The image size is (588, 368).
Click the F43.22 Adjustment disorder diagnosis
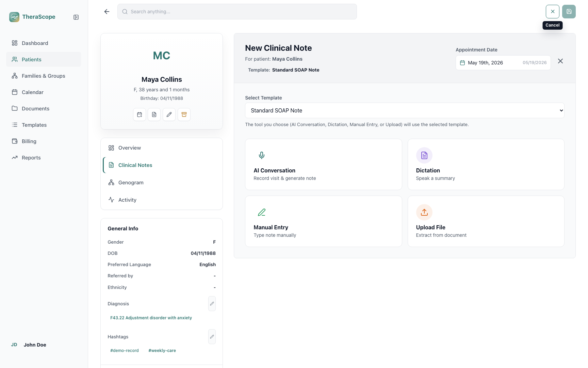click(x=151, y=318)
